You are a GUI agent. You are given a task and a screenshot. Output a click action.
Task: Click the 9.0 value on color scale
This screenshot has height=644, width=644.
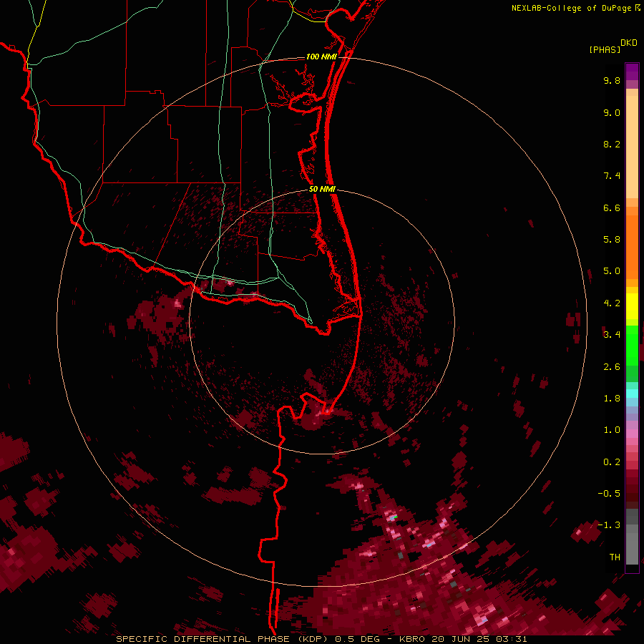click(612, 112)
